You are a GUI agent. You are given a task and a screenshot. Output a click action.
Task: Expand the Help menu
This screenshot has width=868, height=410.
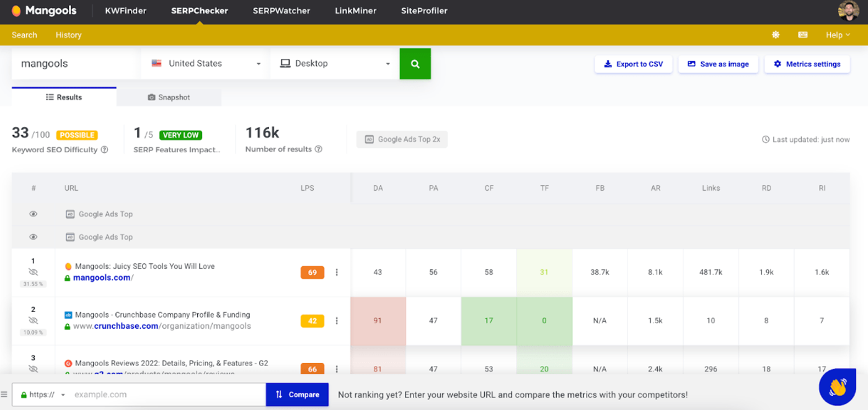point(838,35)
